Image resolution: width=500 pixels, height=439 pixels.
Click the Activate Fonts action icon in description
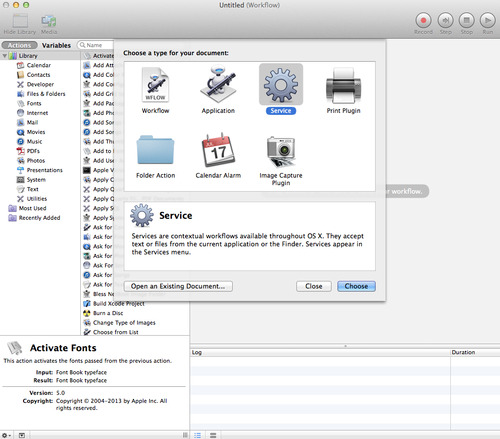tap(15, 348)
